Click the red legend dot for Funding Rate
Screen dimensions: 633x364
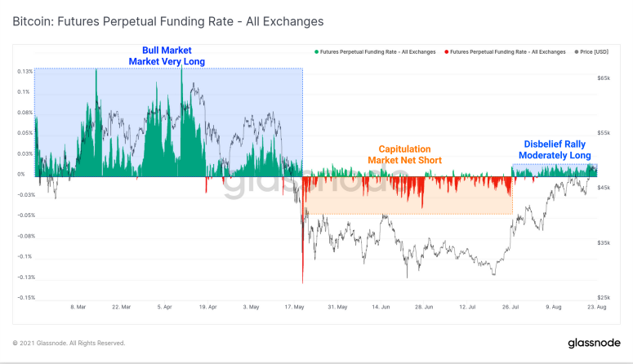click(447, 52)
